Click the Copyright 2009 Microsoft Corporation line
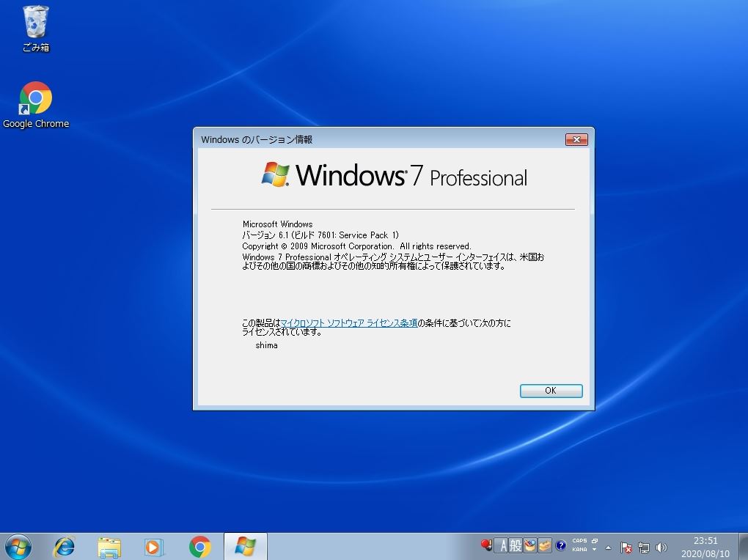This screenshot has width=748, height=560. (x=356, y=246)
